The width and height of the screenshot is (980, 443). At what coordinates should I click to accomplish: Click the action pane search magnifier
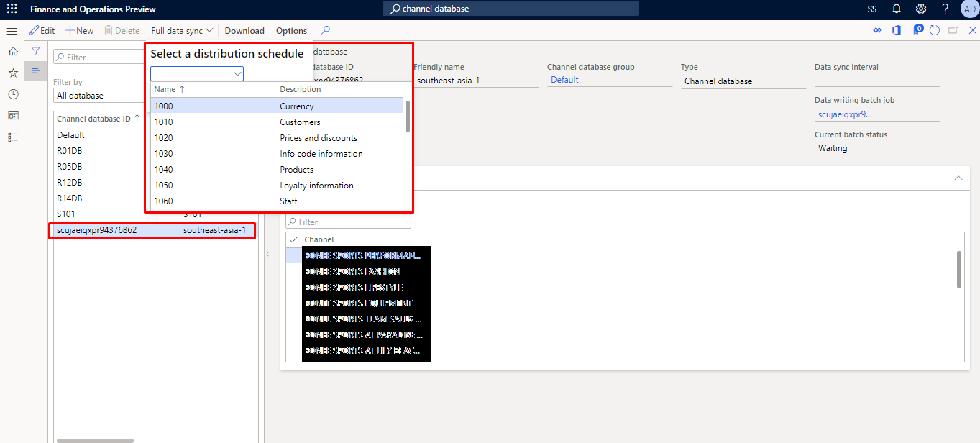click(x=326, y=30)
